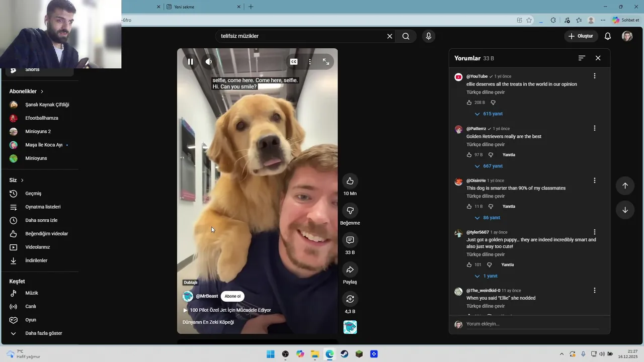Reply to the @OisinHe comment via Yanıtla

509,207
